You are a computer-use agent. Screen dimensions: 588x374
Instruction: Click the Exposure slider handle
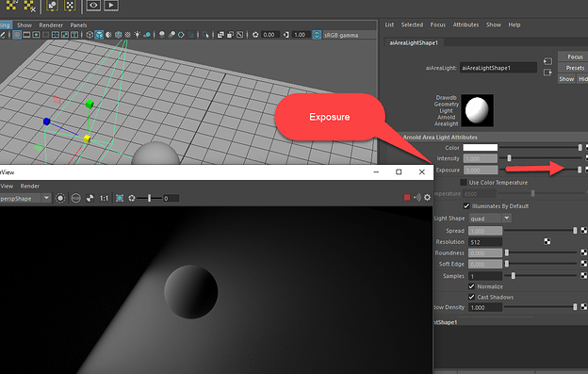tap(580, 170)
